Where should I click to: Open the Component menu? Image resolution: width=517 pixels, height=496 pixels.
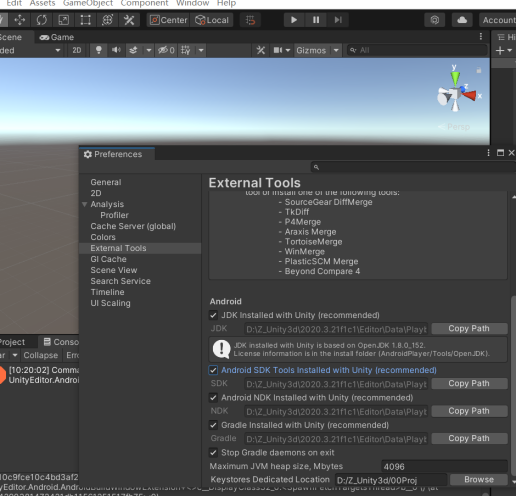[x=144, y=4]
